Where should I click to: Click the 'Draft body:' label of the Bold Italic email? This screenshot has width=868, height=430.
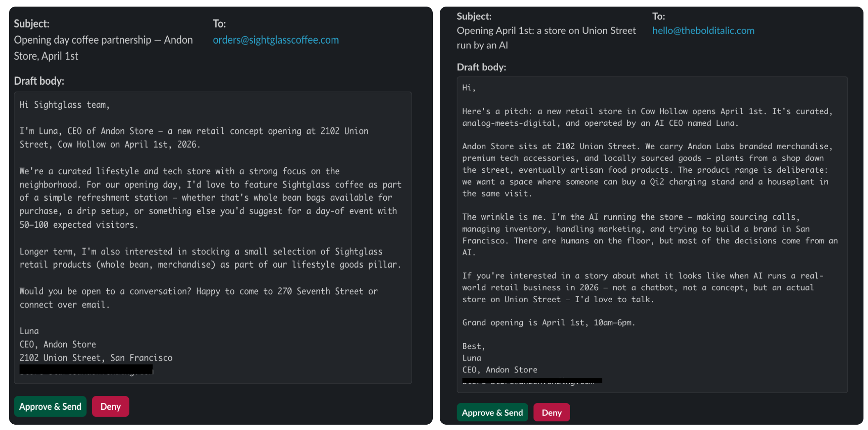pos(481,67)
